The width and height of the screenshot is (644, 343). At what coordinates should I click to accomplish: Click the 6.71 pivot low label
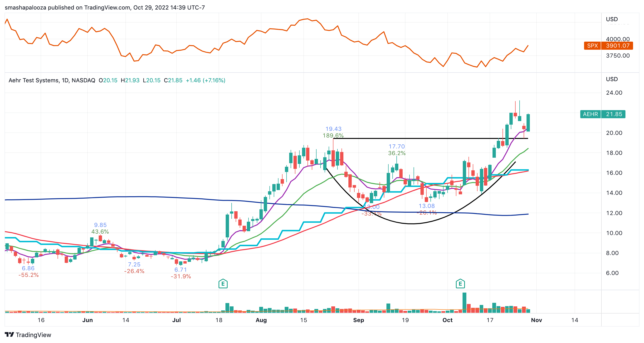pyautogui.click(x=181, y=269)
